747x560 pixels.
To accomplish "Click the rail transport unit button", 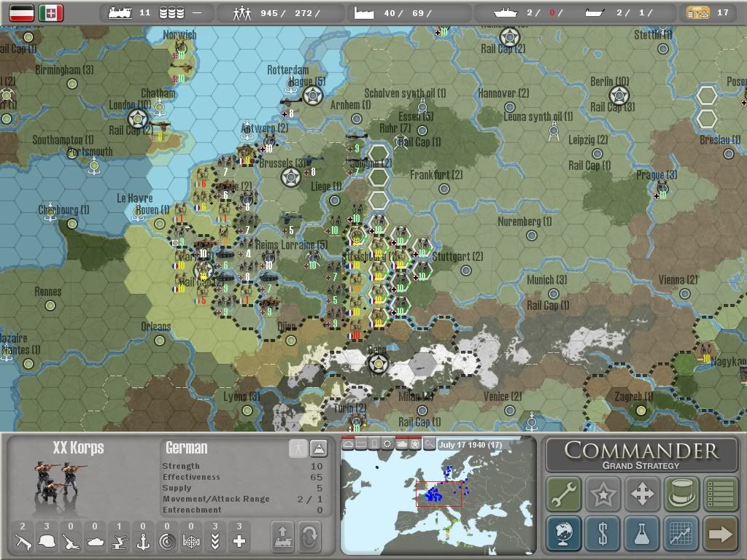I will click(x=282, y=536).
